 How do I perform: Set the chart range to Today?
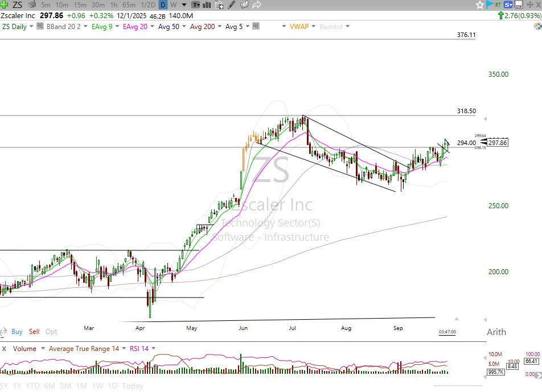point(133,386)
